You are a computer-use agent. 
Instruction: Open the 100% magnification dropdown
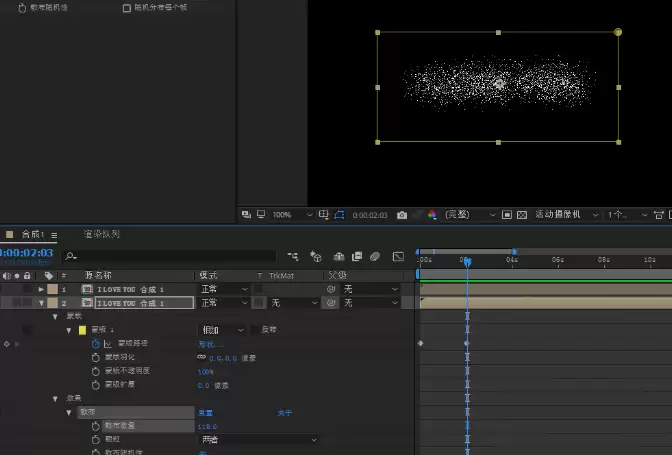click(292, 215)
